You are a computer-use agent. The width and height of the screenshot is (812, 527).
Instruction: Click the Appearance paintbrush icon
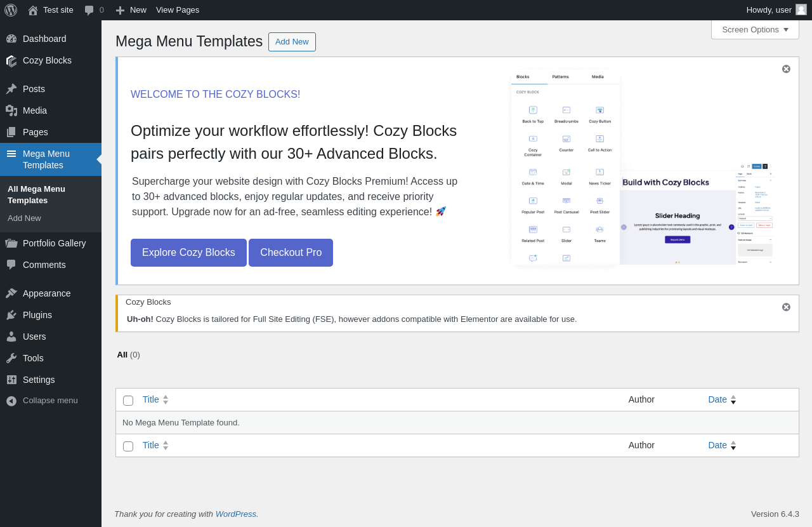coord(11,293)
